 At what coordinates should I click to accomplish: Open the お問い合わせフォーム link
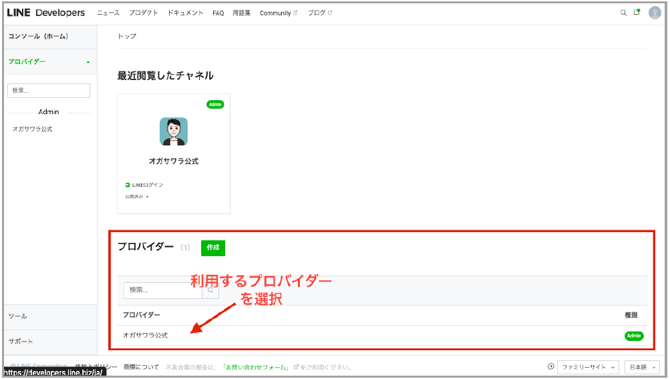pyautogui.click(x=256, y=367)
